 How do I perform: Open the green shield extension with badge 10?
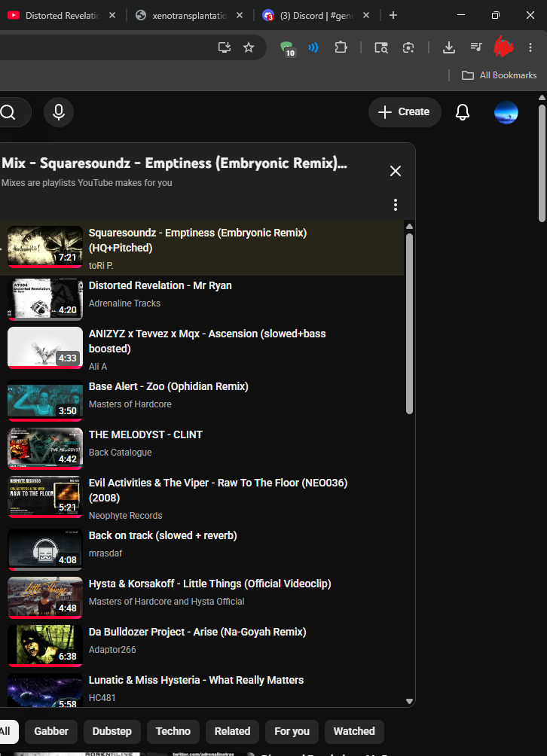coord(288,48)
